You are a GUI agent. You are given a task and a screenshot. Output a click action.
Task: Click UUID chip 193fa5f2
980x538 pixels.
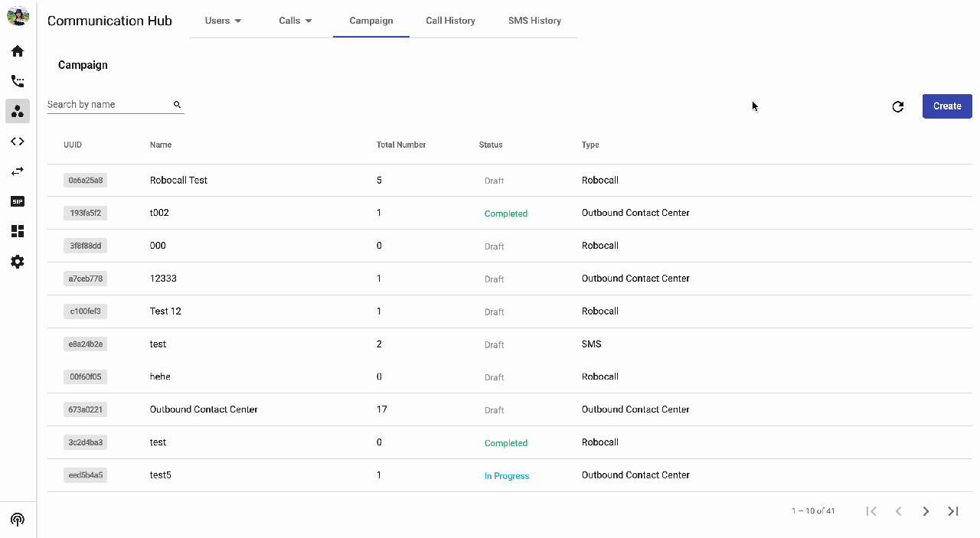coord(85,213)
